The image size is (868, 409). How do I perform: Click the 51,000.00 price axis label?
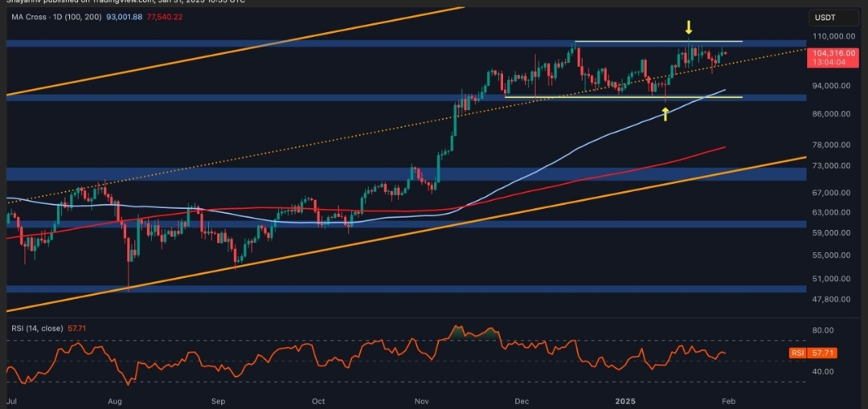833,279
